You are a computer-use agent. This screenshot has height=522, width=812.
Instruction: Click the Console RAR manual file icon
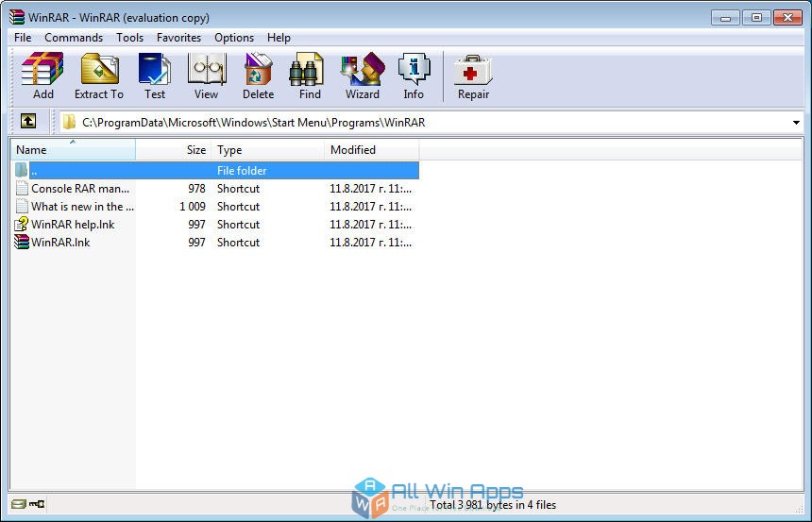[22, 188]
